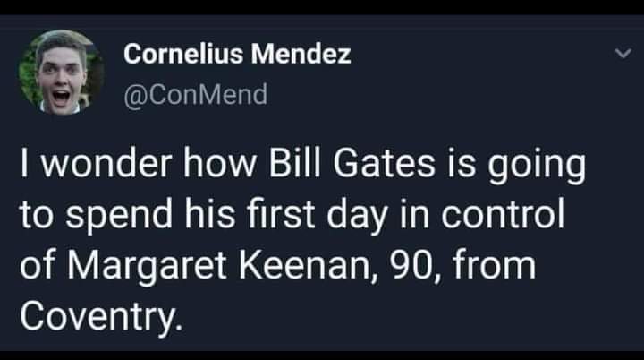
Task: Click the word "wonder" in the tweet
Action: point(107,163)
